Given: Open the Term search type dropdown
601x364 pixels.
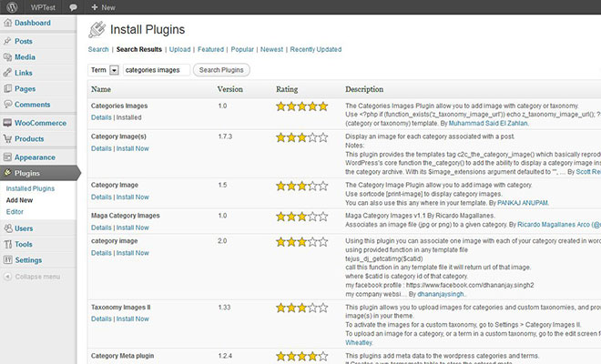Looking at the screenshot, I should 114,70.
